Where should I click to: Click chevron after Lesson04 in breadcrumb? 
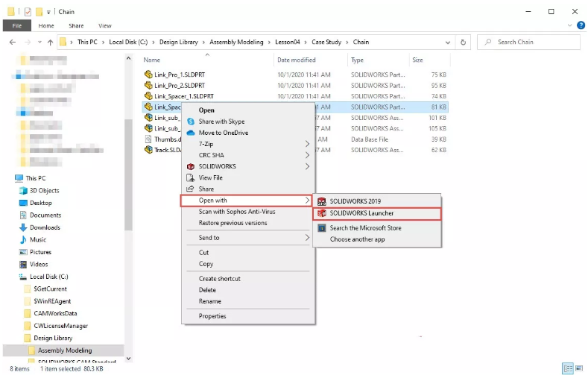tap(306, 42)
